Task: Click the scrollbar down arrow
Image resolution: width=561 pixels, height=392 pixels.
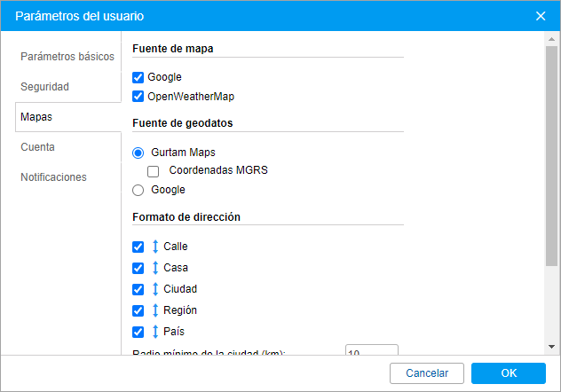Action: 551,346
